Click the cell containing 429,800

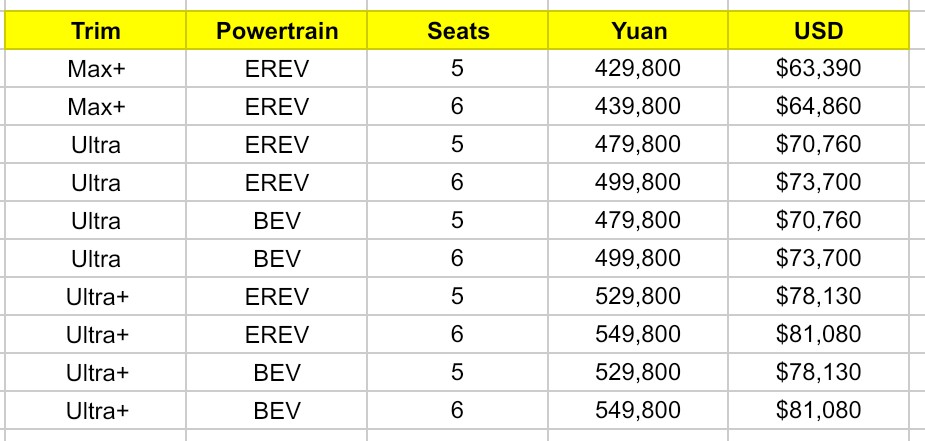[x=638, y=68]
